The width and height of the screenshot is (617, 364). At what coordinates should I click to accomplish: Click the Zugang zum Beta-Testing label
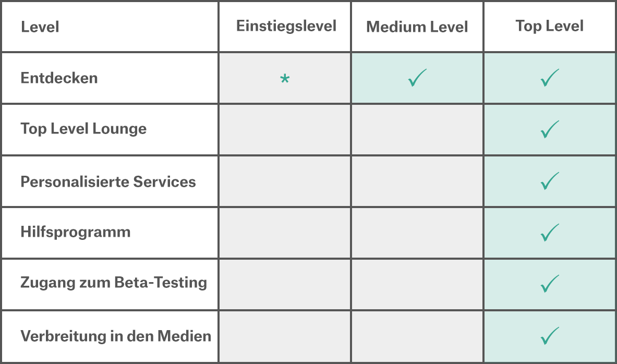coord(114,283)
